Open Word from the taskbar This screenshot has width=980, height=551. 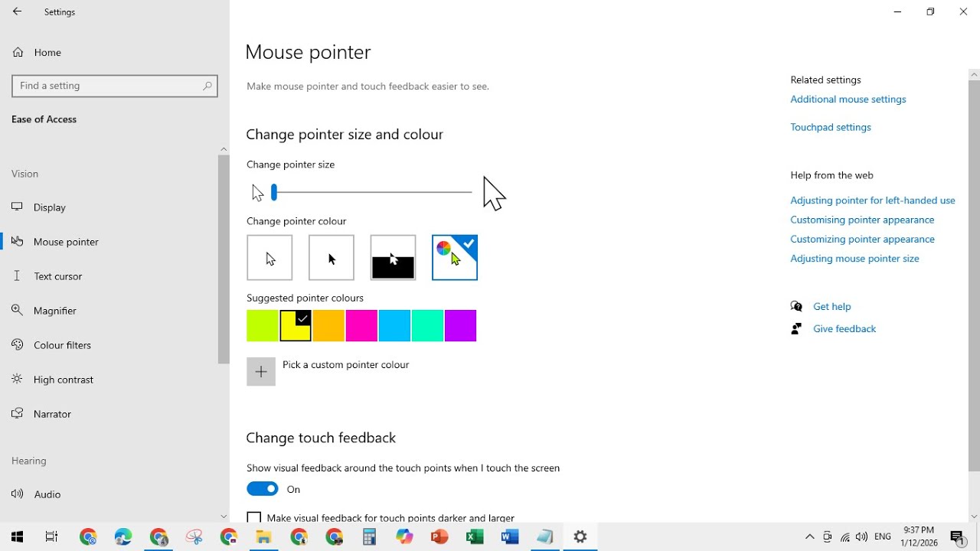coord(510,537)
